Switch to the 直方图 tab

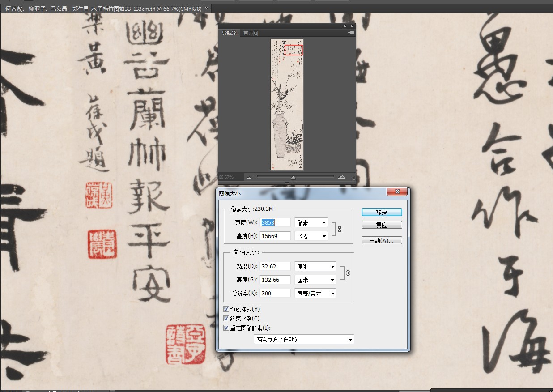point(251,33)
